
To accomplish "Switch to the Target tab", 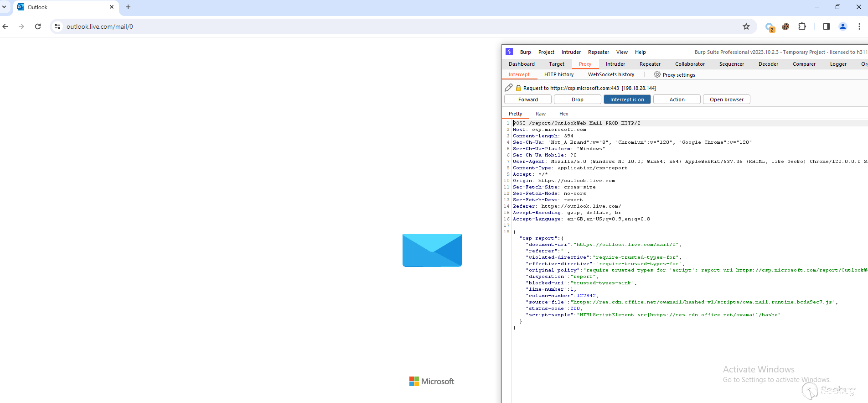I will (x=557, y=64).
